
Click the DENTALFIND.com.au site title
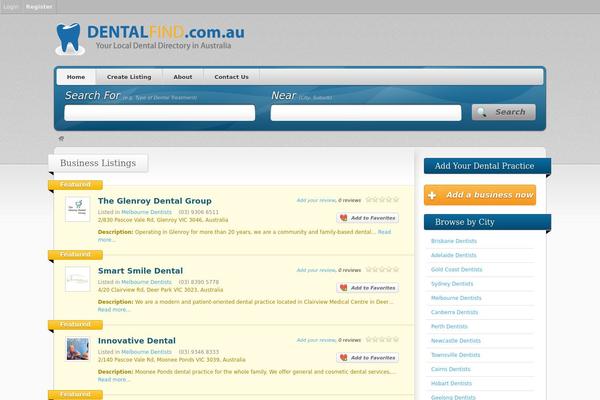(x=166, y=32)
